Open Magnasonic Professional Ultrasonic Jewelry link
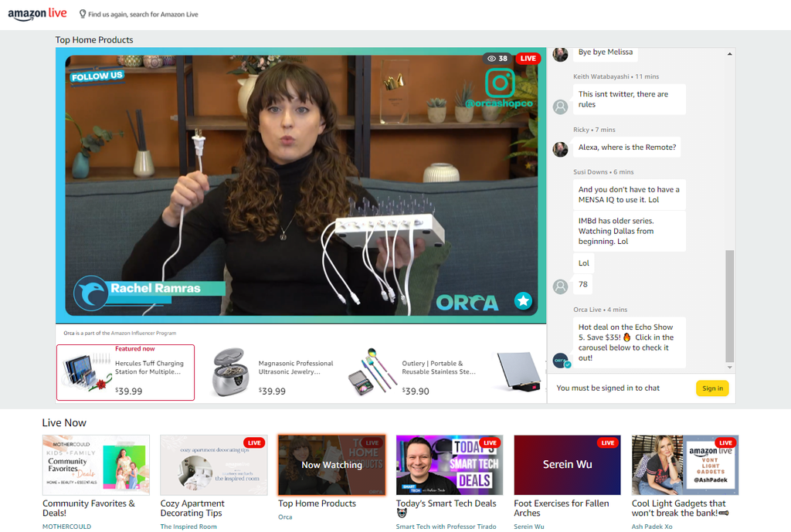This screenshot has width=791, height=532. click(x=296, y=367)
